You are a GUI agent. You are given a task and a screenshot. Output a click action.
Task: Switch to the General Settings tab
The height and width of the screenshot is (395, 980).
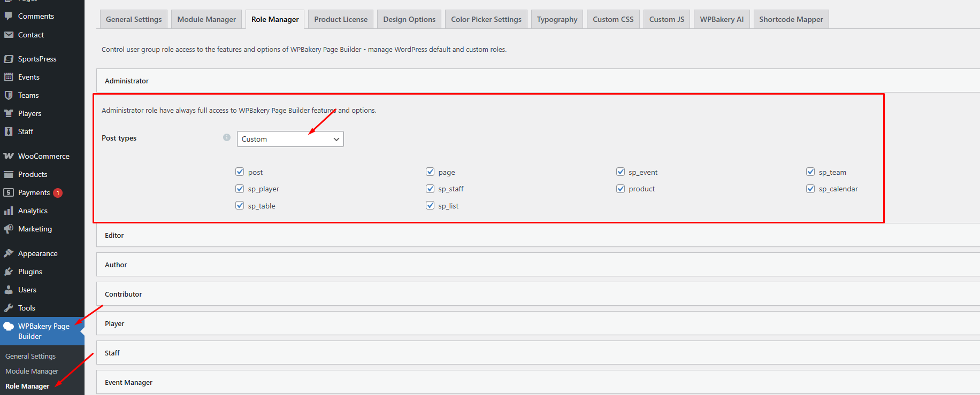pyautogui.click(x=134, y=19)
